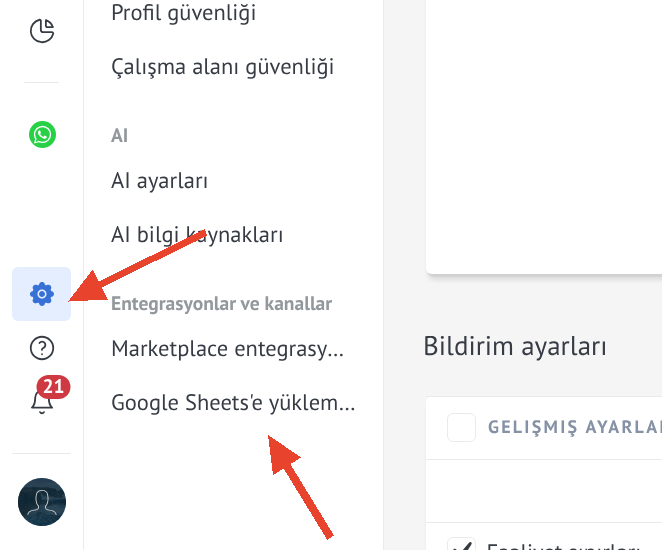Open Profil güvenliği settings
The width and height of the screenshot is (662, 550).
point(183,13)
